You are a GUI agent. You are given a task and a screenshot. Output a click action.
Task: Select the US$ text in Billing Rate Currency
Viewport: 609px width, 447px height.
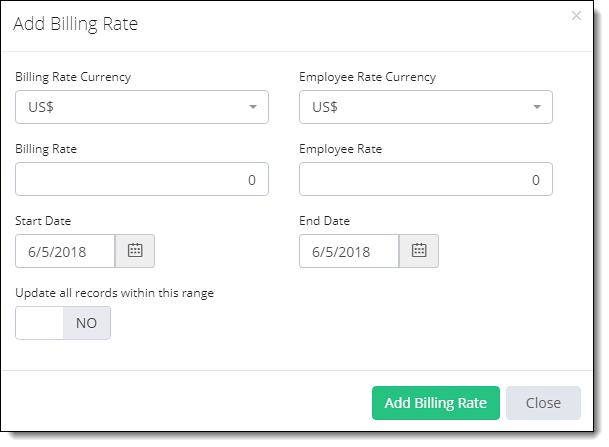(41, 107)
